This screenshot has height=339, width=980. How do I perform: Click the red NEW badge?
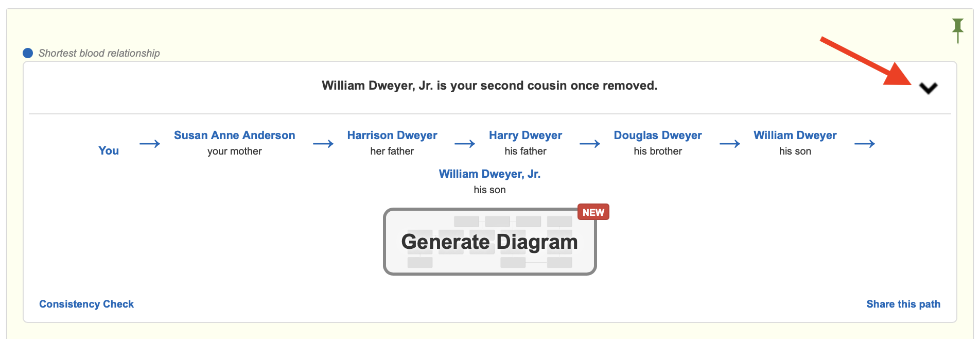pos(593,212)
